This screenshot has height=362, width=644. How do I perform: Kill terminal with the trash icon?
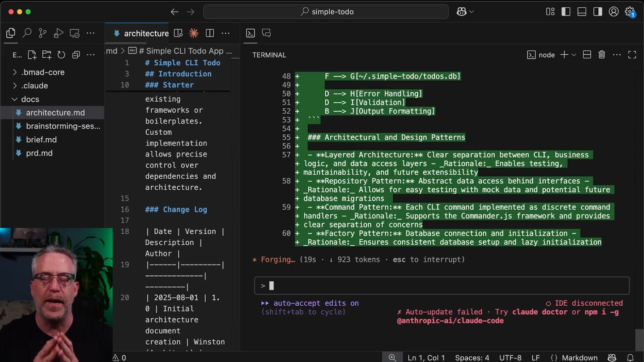602,55
